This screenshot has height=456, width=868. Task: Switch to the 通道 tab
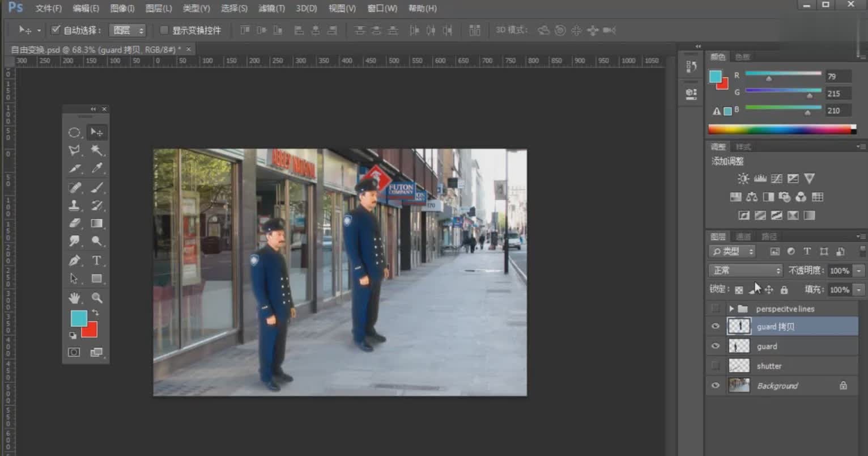(x=743, y=237)
